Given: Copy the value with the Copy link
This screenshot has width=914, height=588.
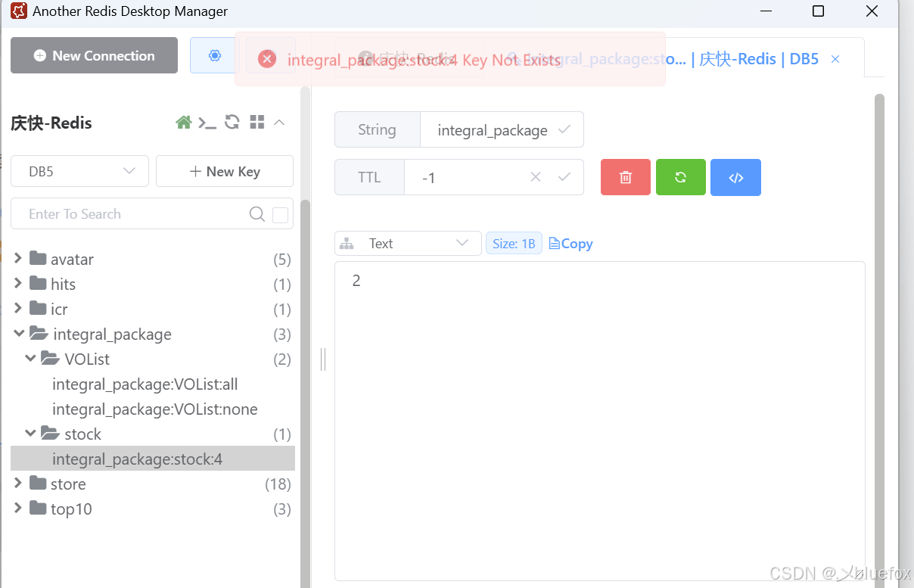Looking at the screenshot, I should [570, 244].
